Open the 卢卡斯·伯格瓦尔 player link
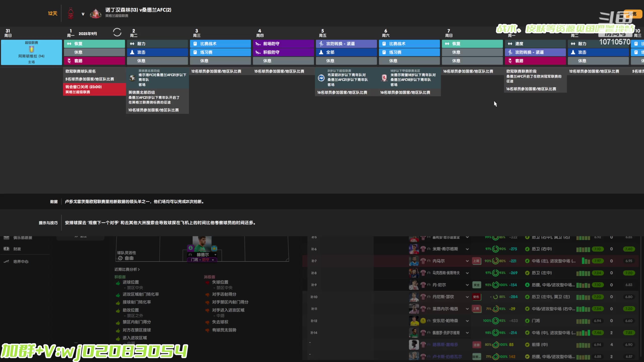 tap(447, 356)
